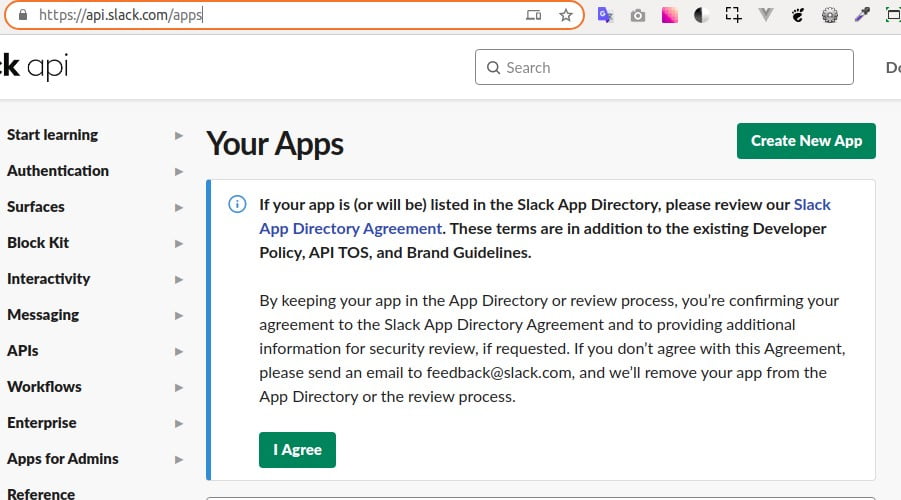Click the Create New App button
The width and height of the screenshot is (901, 500).
[x=806, y=141]
